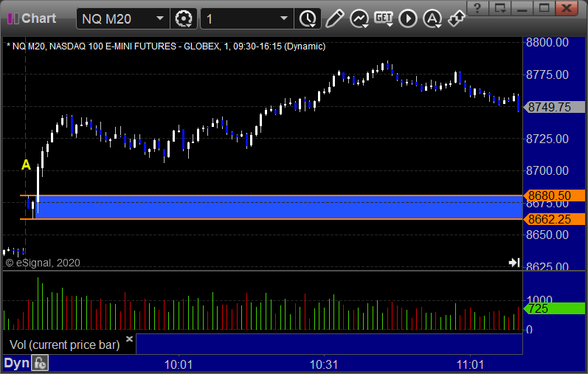The image size is (588, 374).
Task: Expand the interval 1 dropdown arrow
Action: [284, 18]
